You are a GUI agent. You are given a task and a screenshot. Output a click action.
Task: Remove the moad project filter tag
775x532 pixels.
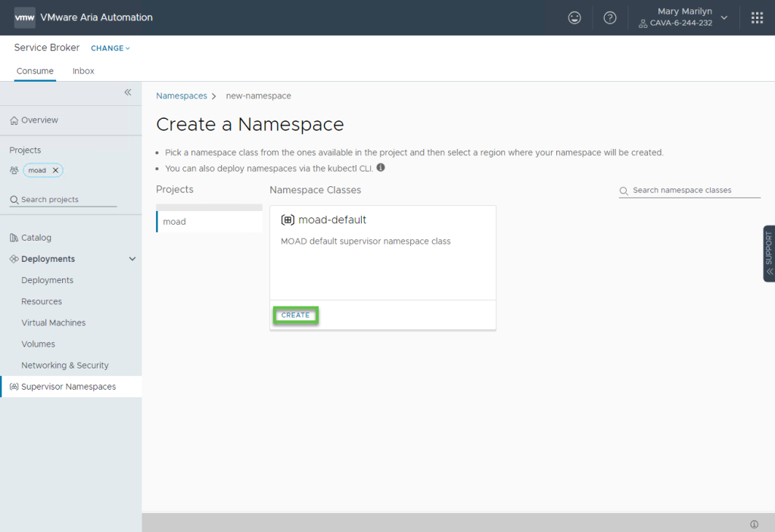tap(55, 170)
